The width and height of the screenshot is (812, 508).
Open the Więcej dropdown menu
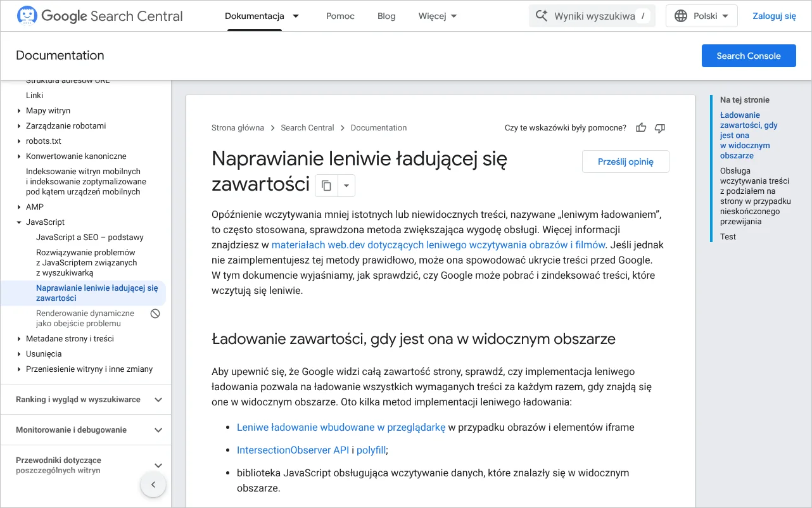(x=438, y=16)
